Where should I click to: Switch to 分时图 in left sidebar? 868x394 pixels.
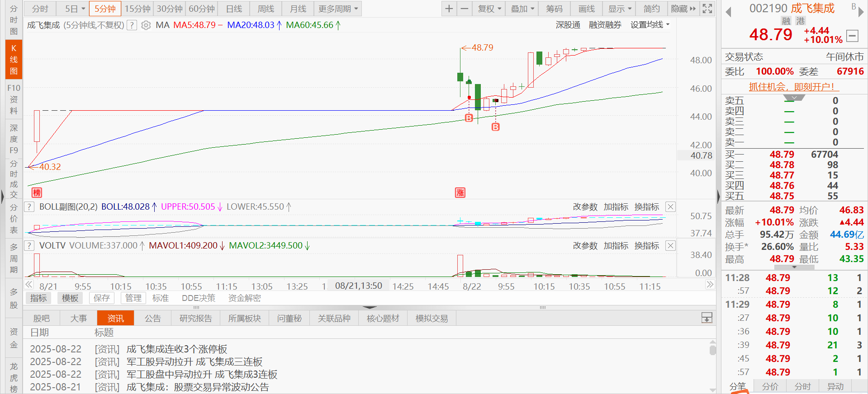pos(14,20)
